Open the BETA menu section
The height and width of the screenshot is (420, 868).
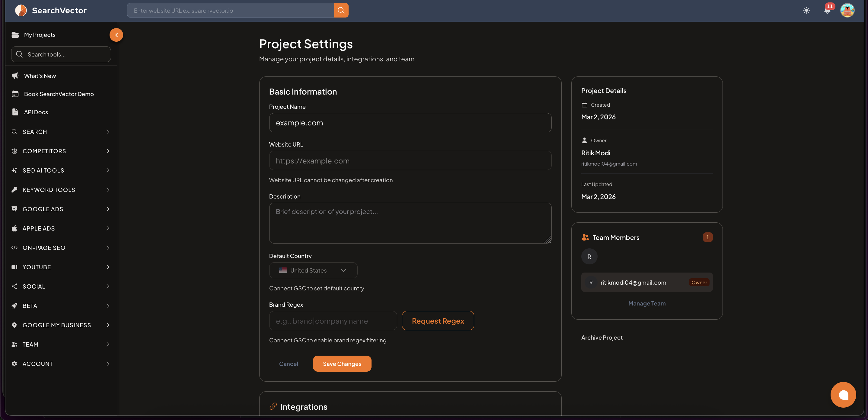[61, 306]
